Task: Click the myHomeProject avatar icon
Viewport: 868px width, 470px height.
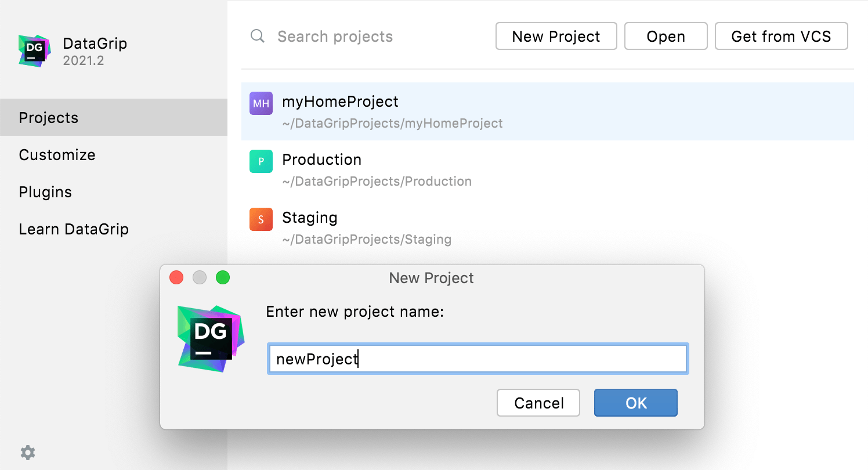Action: [x=261, y=103]
